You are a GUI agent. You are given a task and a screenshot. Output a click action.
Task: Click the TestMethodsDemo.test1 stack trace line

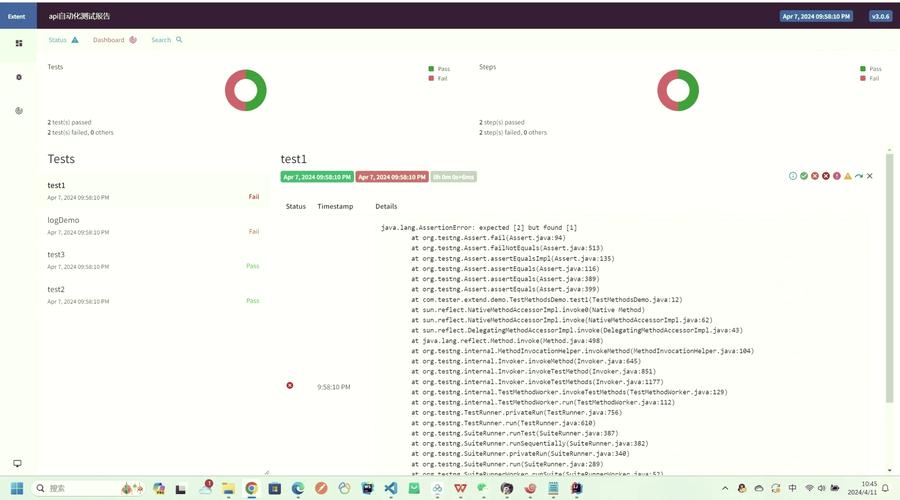click(546, 300)
